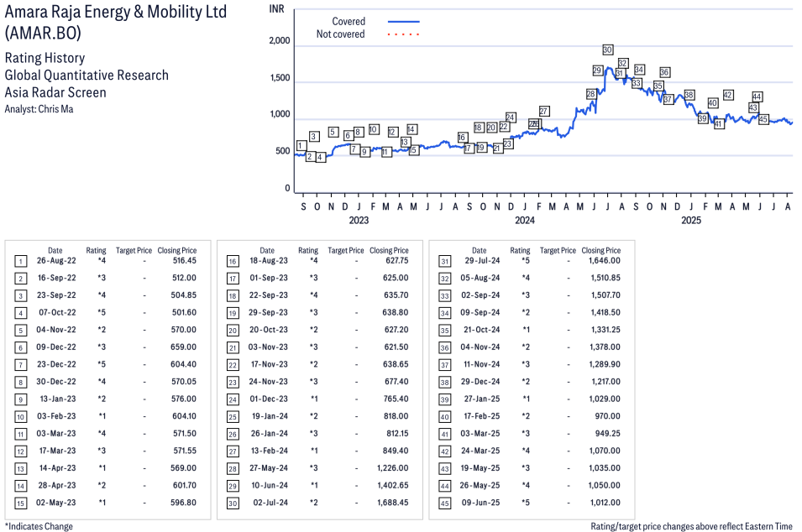
Task: Select the year label '2023' under the axis
Action: 359,220
